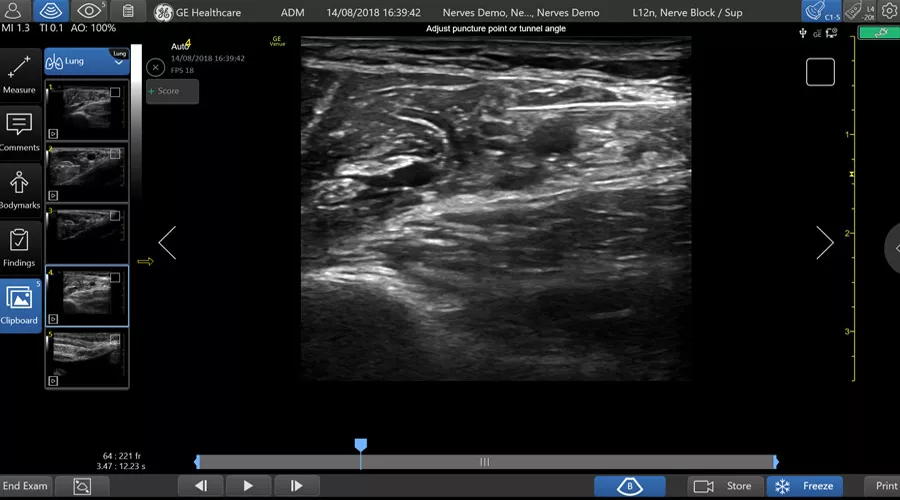Check the checkbox on thumbnail 2
The width and height of the screenshot is (900, 500).
click(115, 154)
